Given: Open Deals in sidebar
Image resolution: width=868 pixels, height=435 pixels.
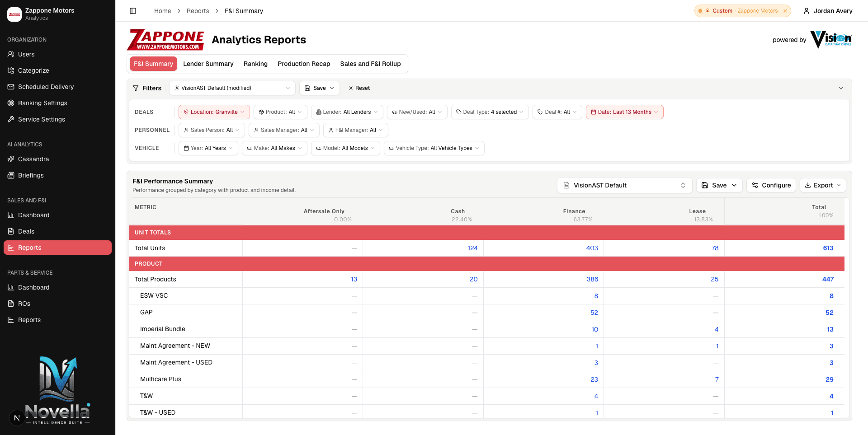Looking at the screenshot, I should point(57,231).
